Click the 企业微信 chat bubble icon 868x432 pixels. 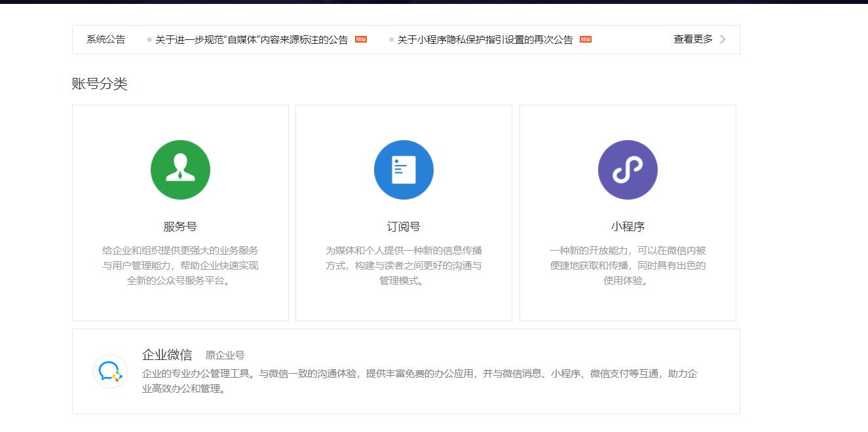pos(110,371)
